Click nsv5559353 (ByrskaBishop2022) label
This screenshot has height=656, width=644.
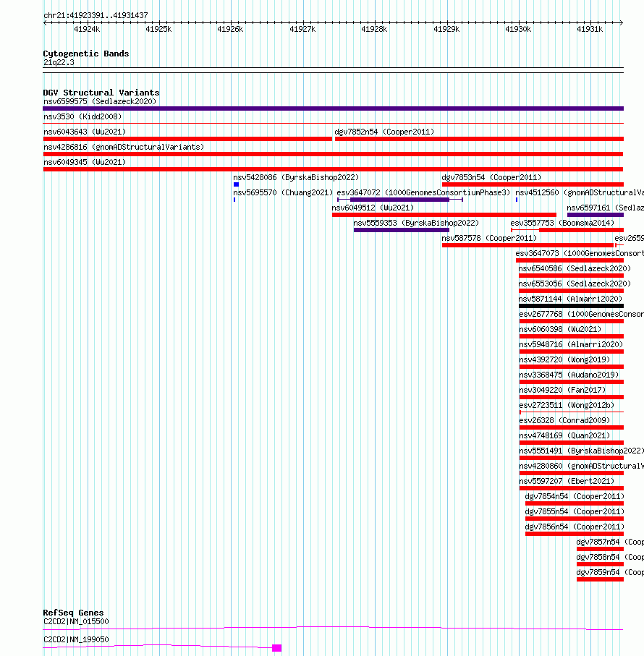416,223
